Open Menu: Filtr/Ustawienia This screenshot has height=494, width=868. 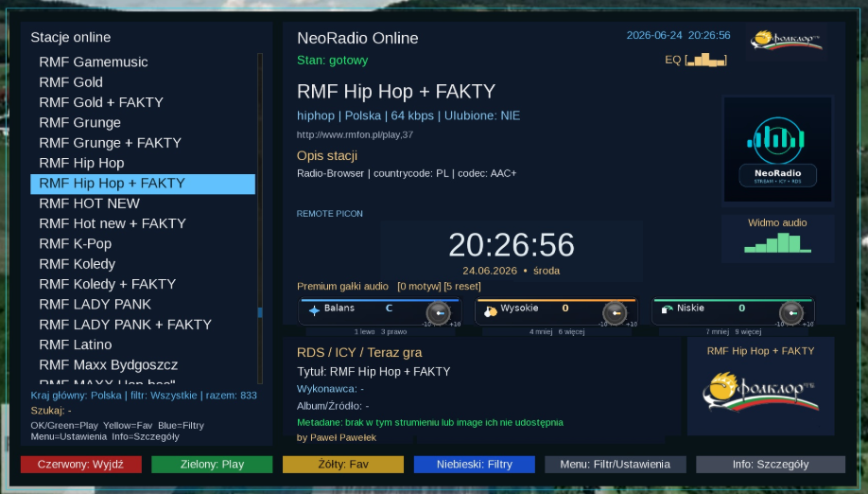click(x=616, y=464)
